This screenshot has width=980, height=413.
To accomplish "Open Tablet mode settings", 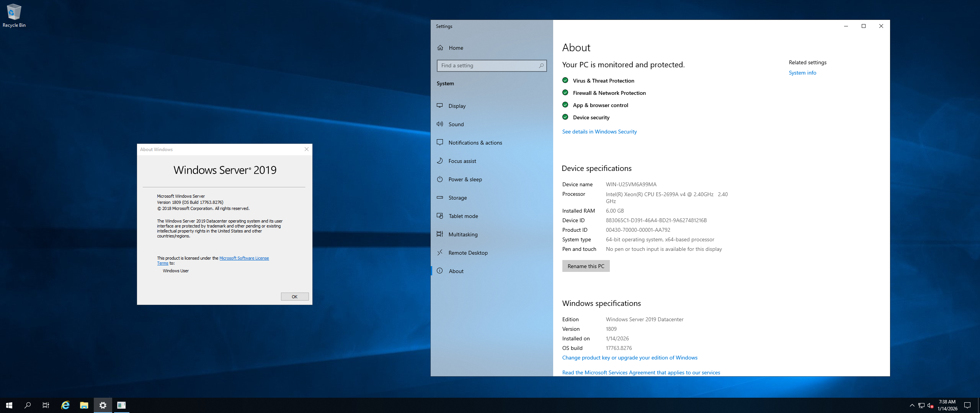I will tap(463, 216).
